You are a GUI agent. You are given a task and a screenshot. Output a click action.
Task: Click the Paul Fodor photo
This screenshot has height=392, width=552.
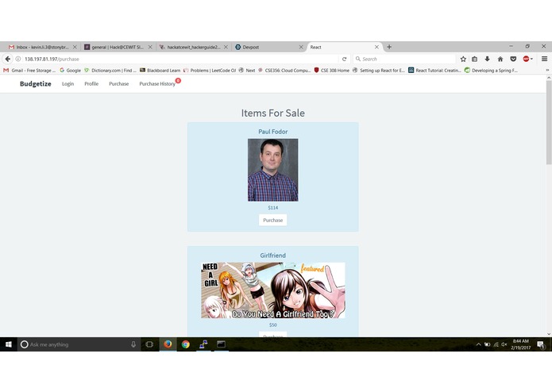tap(273, 170)
